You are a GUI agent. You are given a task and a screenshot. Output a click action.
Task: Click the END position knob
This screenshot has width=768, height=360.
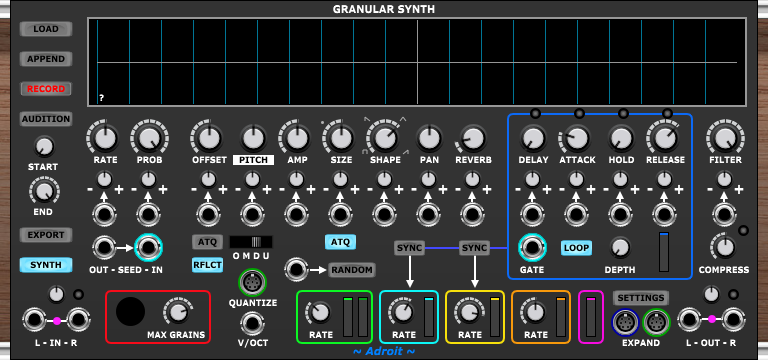(44, 191)
